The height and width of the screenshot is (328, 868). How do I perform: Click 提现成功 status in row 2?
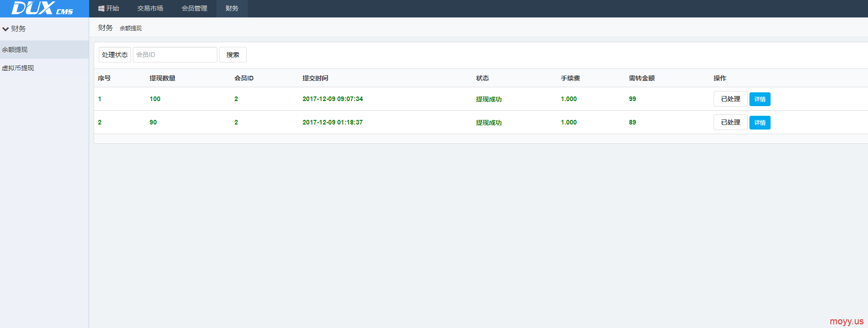click(489, 123)
